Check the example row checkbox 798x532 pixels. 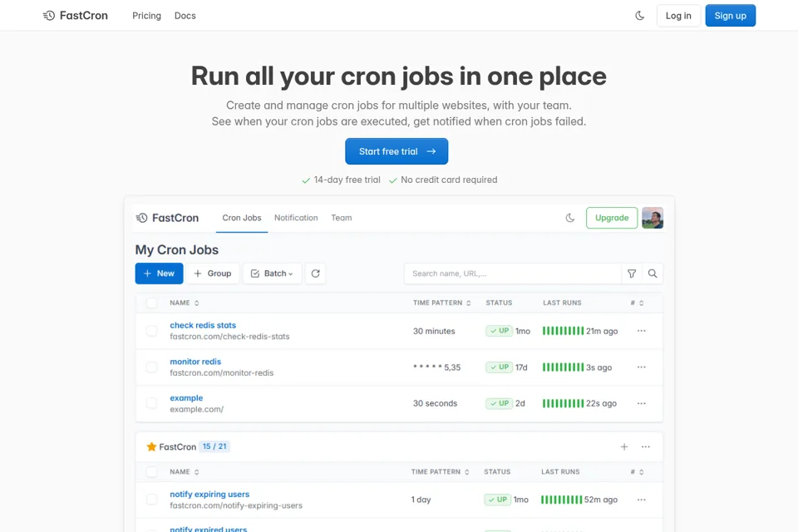151,403
